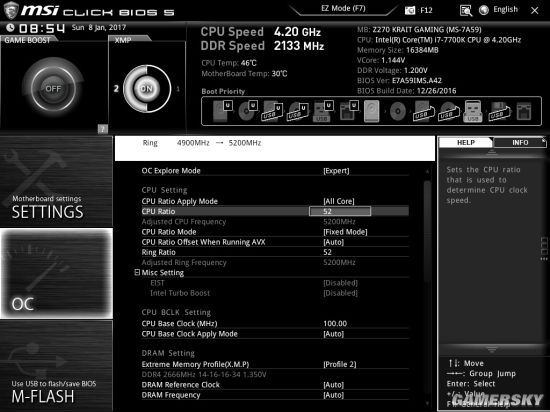Select the optical disc boot device icon

(x=398, y=112)
